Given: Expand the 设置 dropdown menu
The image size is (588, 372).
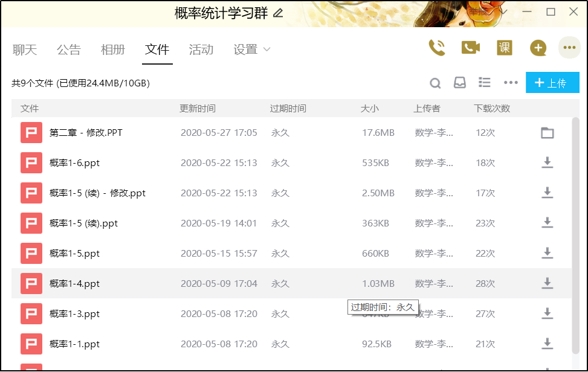Looking at the screenshot, I should [252, 50].
